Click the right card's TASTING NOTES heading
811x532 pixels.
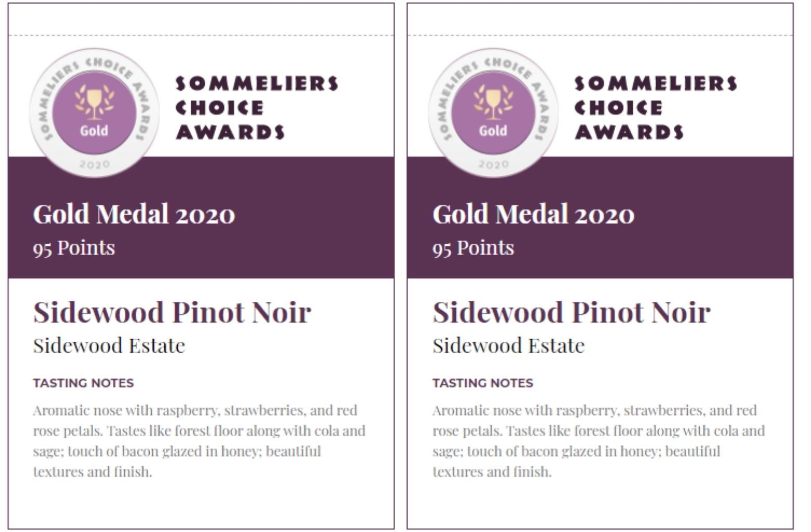(x=483, y=383)
